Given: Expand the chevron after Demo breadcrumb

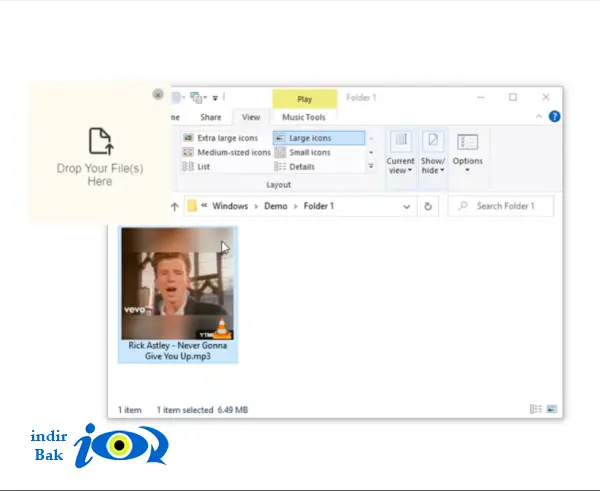Looking at the screenshot, I should click(x=295, y=206).
